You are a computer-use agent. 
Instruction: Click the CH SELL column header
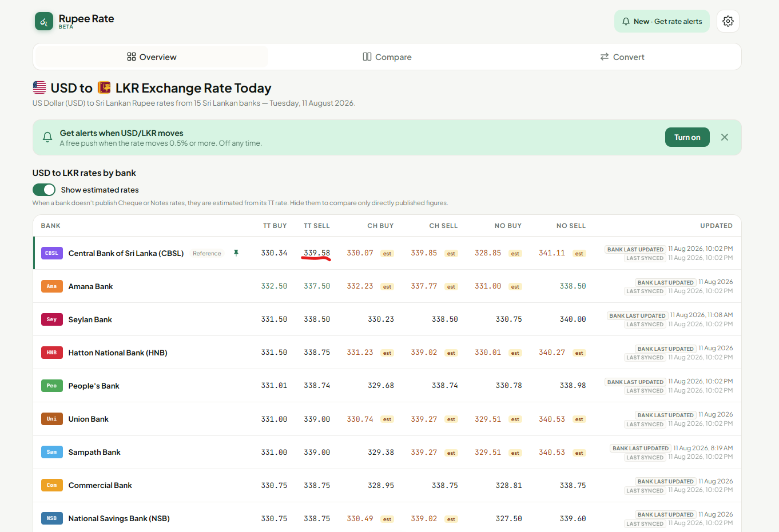click(x=444, y=226)
